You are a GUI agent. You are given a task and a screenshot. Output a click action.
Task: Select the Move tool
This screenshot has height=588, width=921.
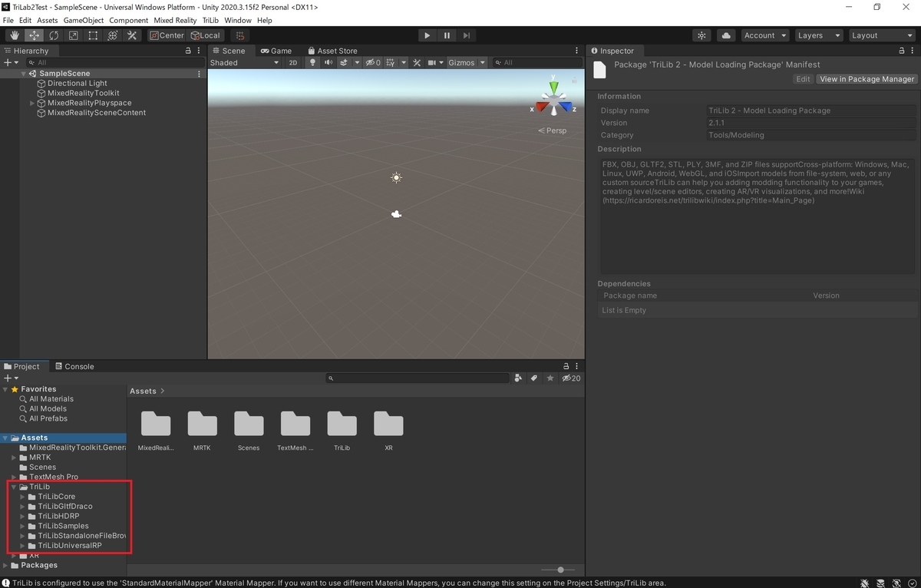tap(35, 35)
